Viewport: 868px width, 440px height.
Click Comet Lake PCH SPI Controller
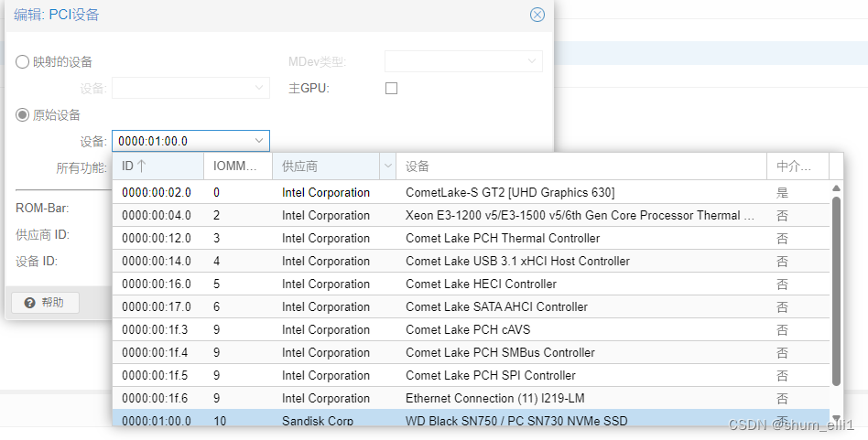click(x=491, y=375)
